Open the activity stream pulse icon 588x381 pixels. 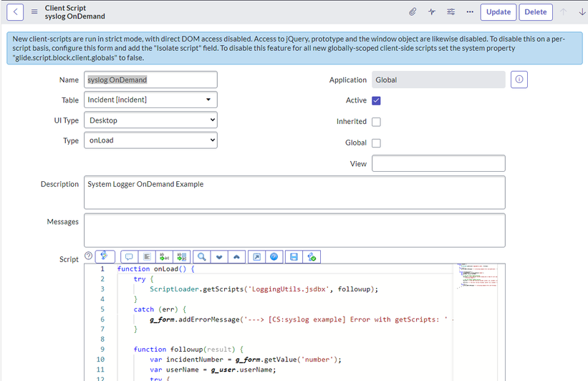pos(432,12)
